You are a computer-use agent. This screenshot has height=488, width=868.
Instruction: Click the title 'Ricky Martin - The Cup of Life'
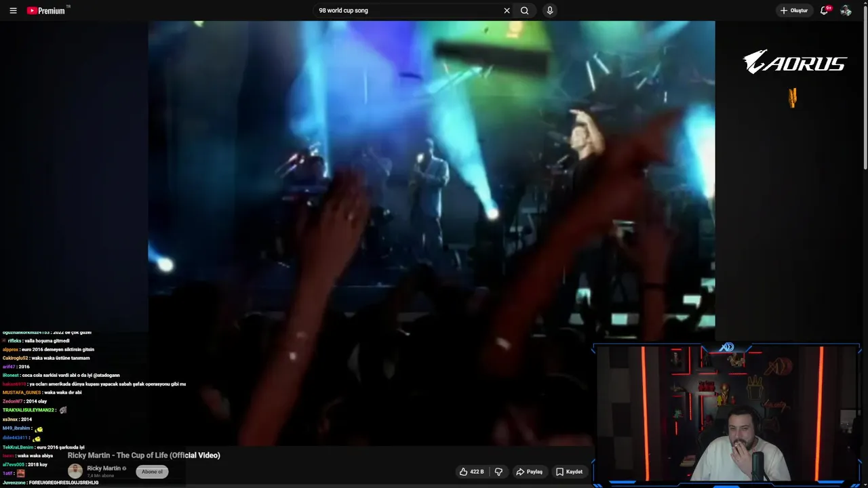(144, 455)
